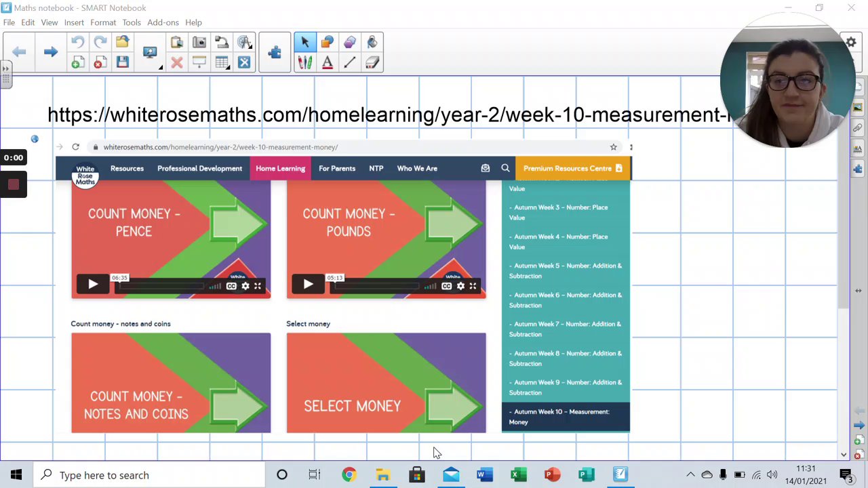
Task: Choose the Line tool
Action: 350,63
